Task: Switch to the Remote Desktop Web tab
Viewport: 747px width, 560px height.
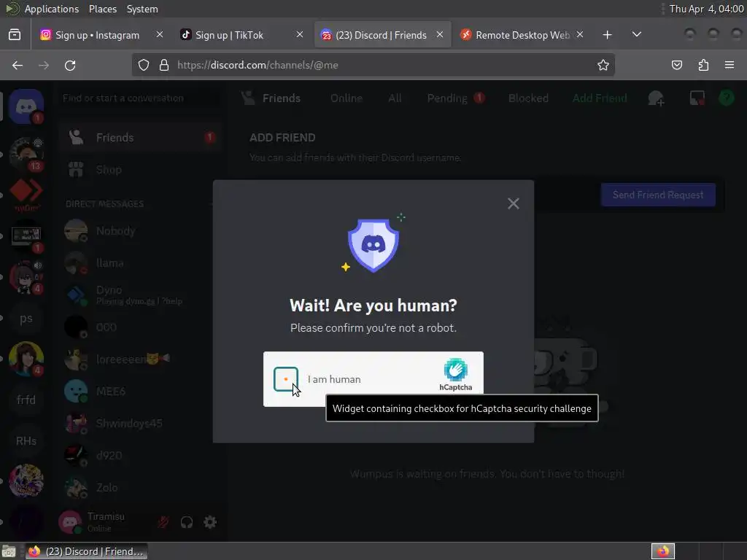Action: [x=522, y=35]
